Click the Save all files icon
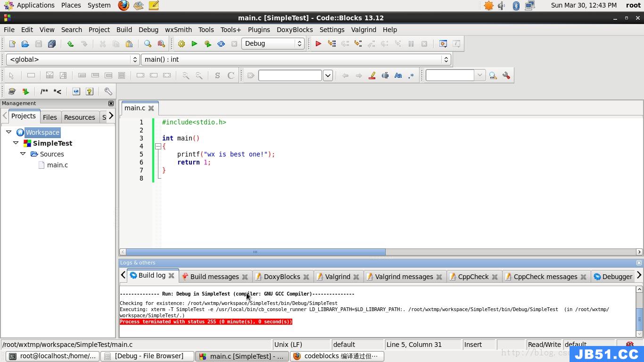 coord(52,44)
